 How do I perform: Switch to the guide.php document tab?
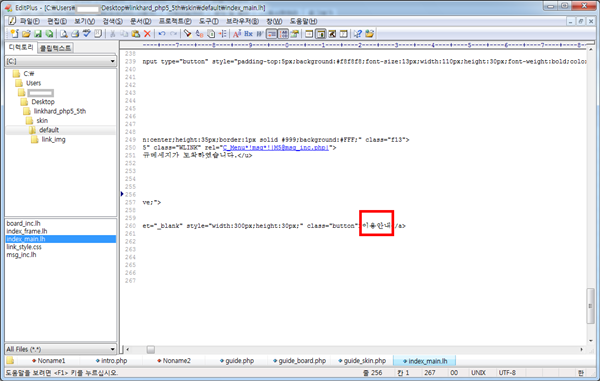click(x=237, y=361)
